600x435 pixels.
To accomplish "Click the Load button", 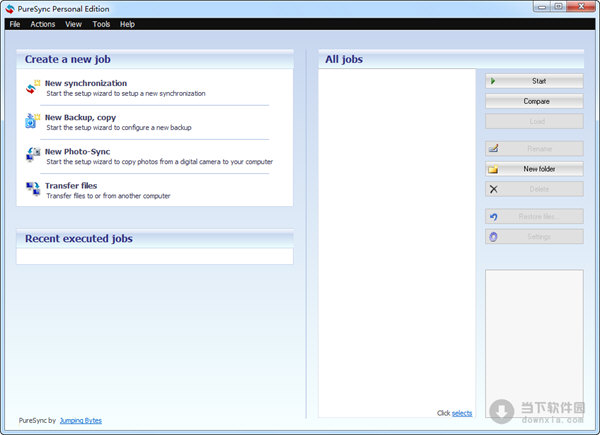I will (534, 121).
